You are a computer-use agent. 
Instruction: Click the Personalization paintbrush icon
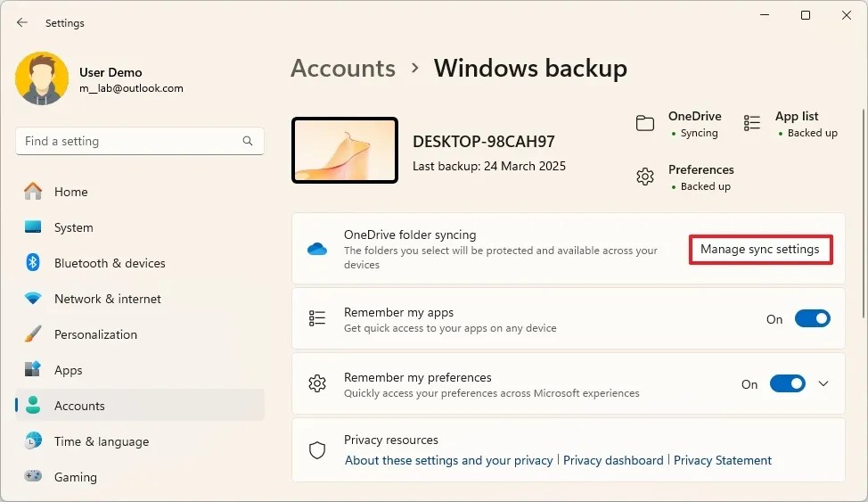(33, 334)
